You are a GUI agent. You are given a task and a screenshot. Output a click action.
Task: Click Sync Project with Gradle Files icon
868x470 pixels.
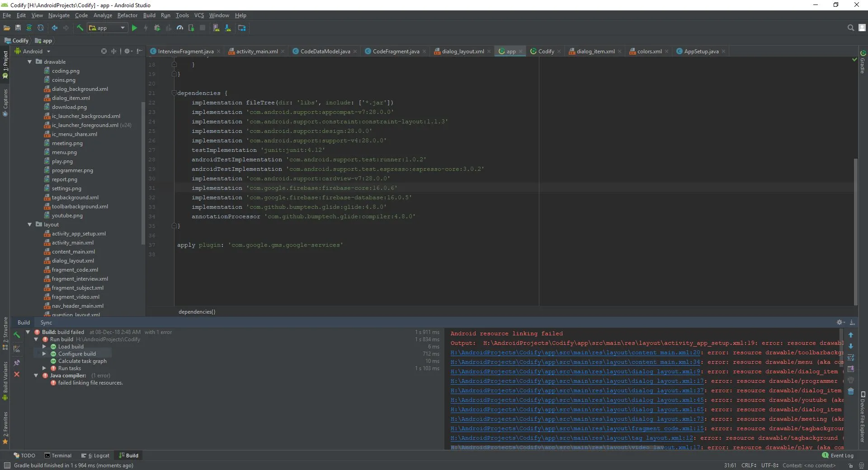(29, 28)
